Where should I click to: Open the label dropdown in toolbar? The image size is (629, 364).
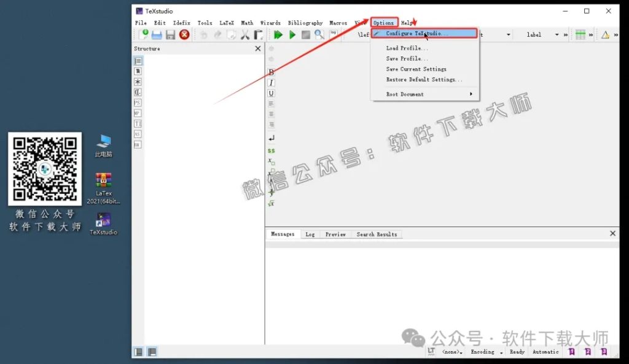[557, 35]
